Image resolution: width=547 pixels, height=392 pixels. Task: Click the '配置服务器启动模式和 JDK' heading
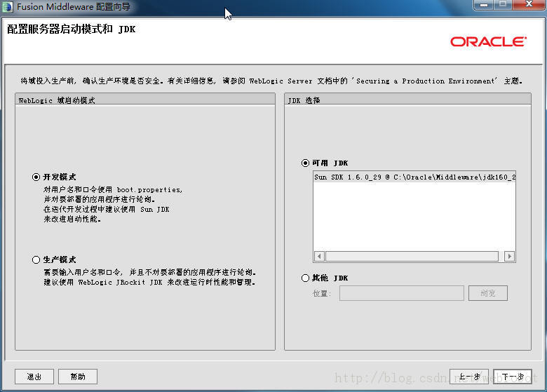(71, 29)
